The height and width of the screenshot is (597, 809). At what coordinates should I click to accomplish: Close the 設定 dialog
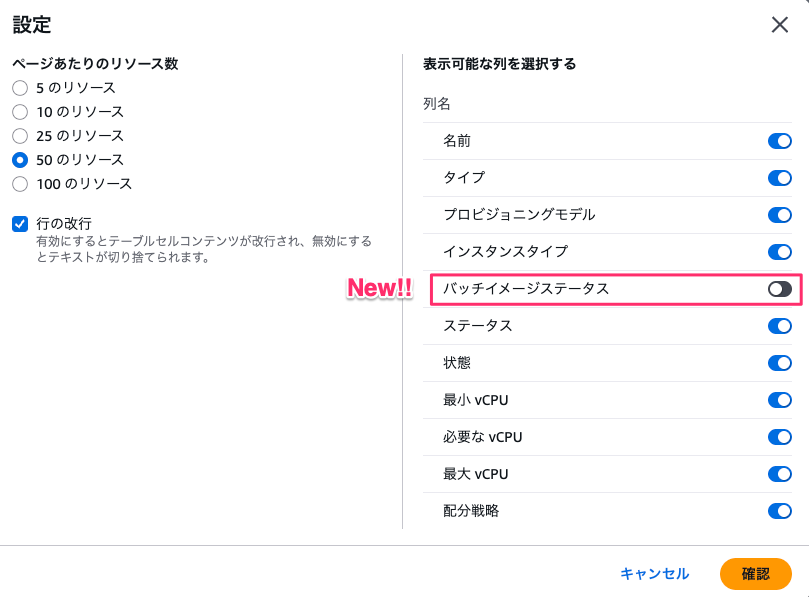[x=780, y=25]
